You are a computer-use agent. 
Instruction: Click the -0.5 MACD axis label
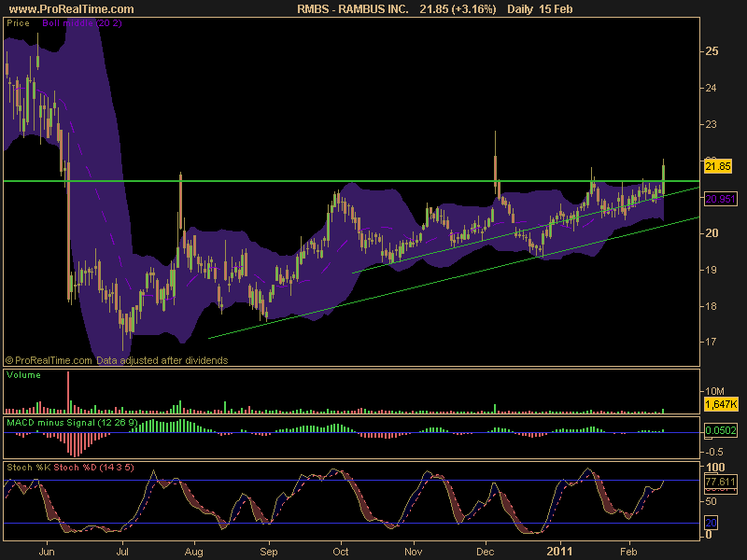click(713, 452)
